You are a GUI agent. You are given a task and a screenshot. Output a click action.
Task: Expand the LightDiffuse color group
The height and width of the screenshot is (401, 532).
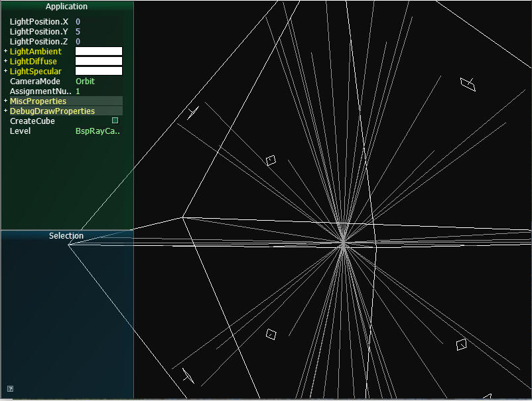(x=6, y=62)
